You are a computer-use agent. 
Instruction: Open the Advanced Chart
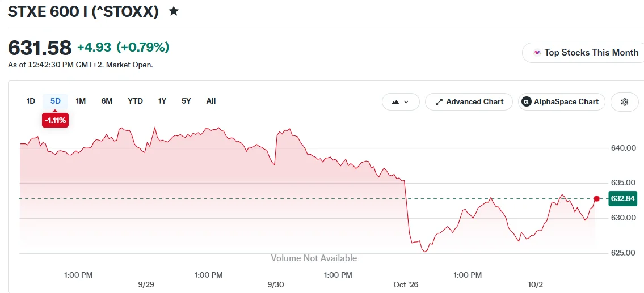coord(469,102)
